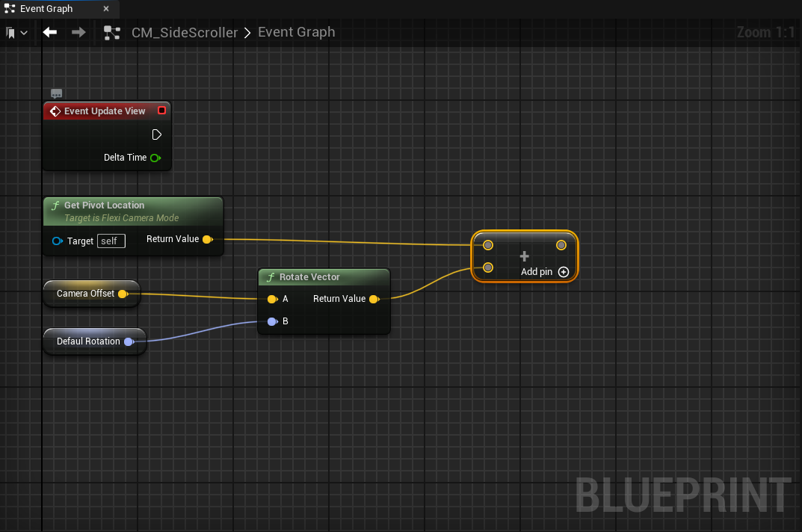Click the back navigation arrow

click(x=50, y=32)
